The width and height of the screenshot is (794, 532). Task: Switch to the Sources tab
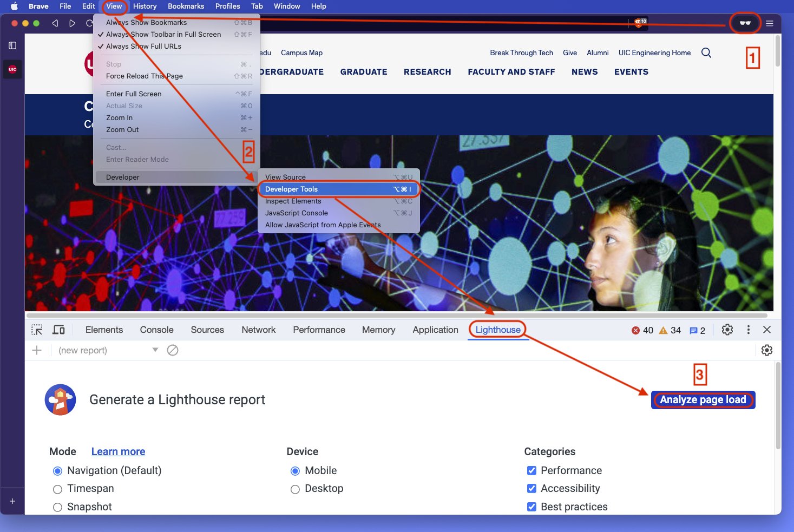pyautogui.click(x=207, y=330)
